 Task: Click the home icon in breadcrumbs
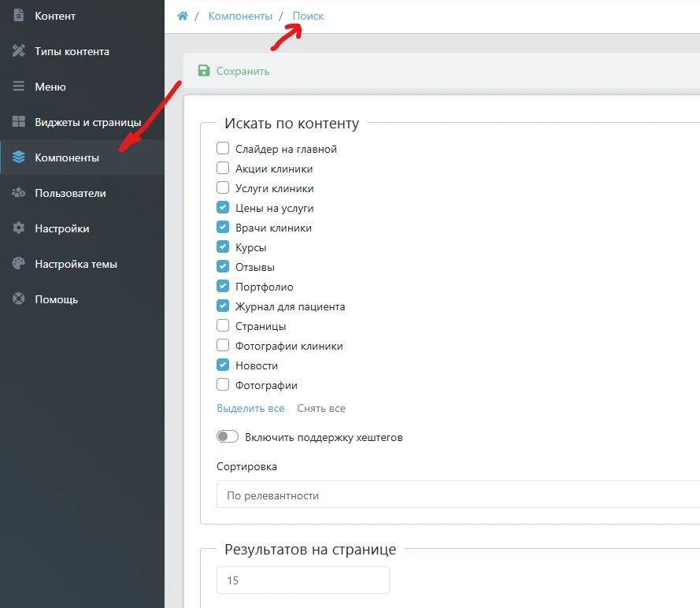click(183, 16)
